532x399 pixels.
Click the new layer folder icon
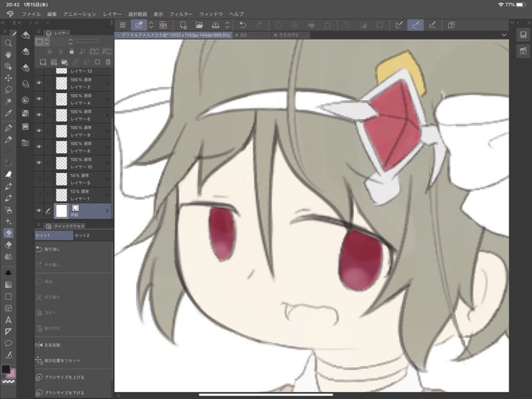(64, 62)
